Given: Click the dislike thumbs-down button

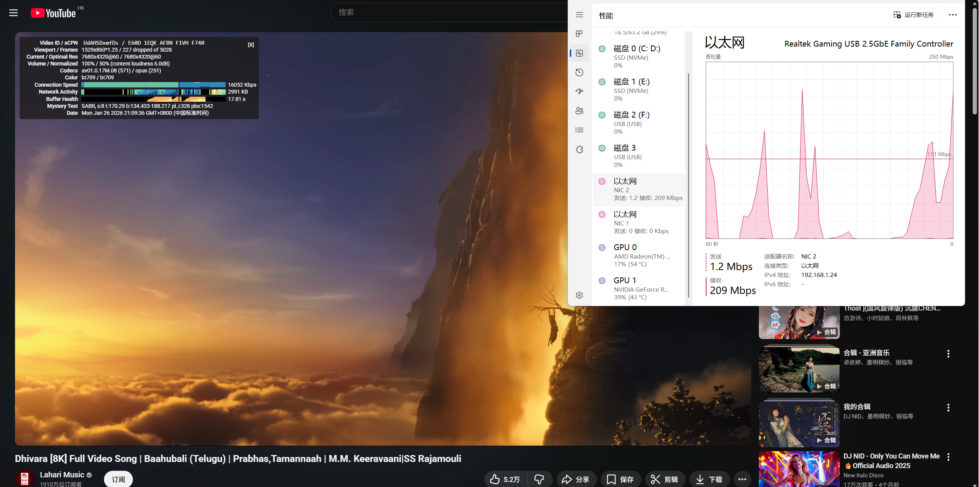Looking at the screenshot, I should (x=539, y=479).
